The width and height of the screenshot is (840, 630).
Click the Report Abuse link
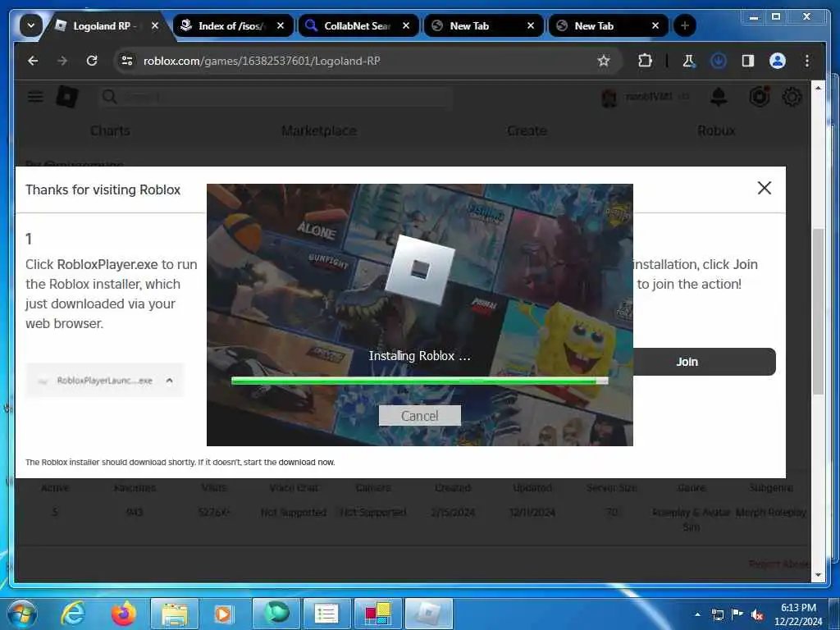(778, 564)
